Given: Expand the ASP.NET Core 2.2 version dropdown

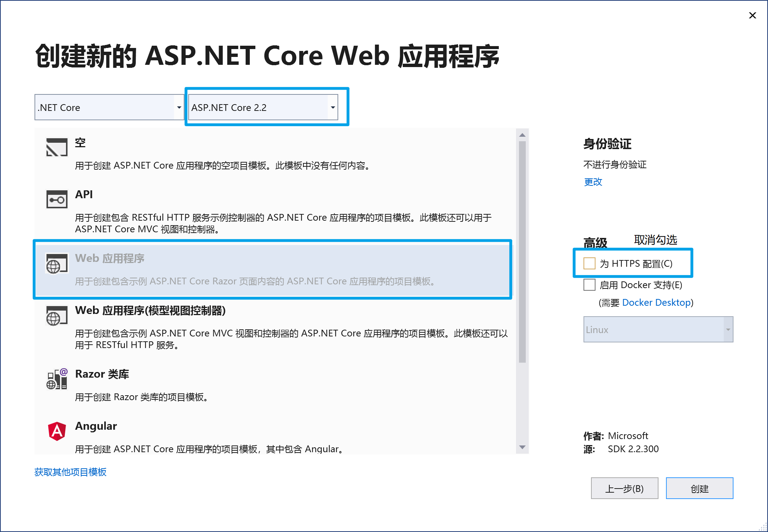Looking at the screenshot, I should tap(333, 108).
